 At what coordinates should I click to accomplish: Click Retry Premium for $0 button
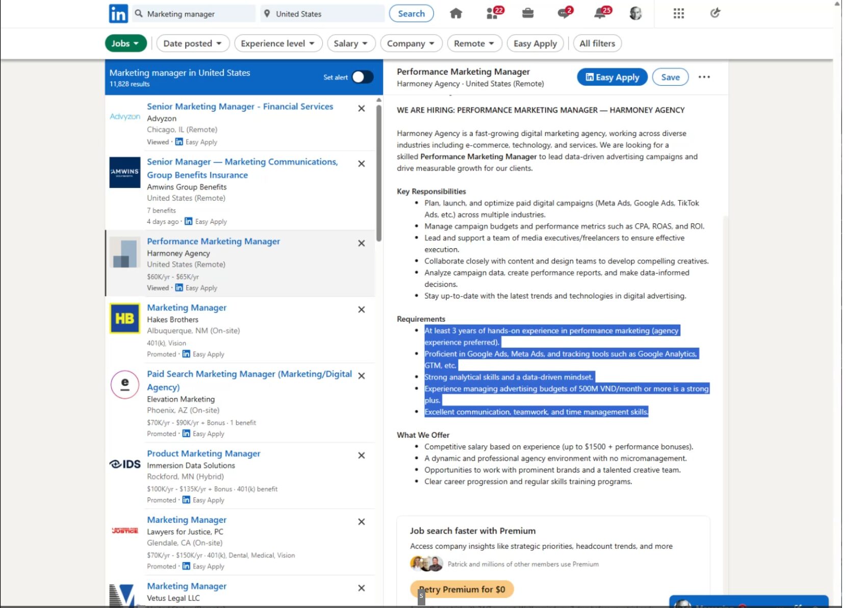pos(462,589)
